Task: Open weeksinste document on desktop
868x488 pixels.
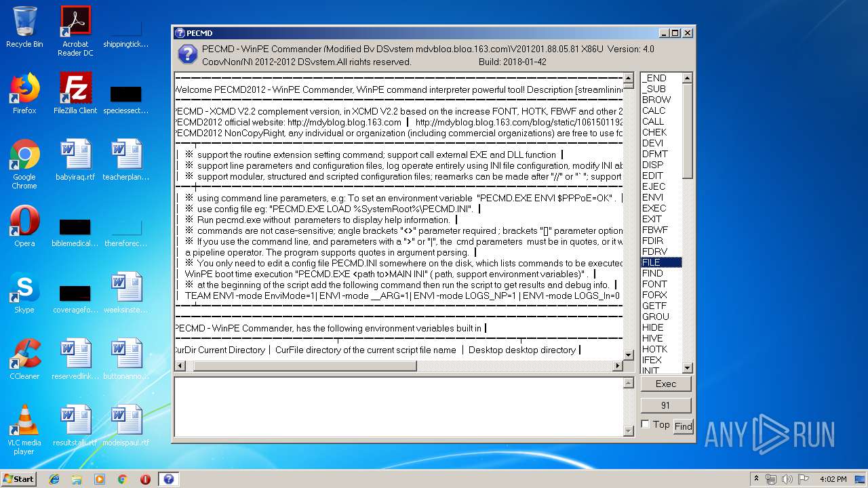Action: (126, 293)
